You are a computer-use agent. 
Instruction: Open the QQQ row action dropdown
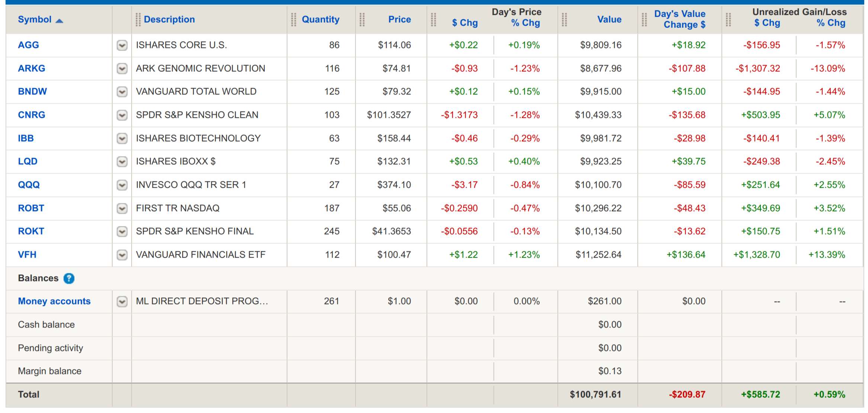(x=122, y=185)
